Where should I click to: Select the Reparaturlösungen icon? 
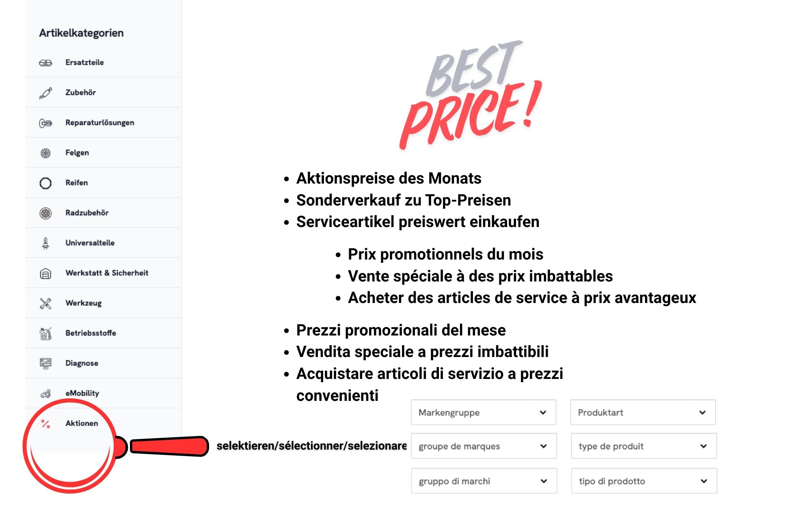click(45, 123)
